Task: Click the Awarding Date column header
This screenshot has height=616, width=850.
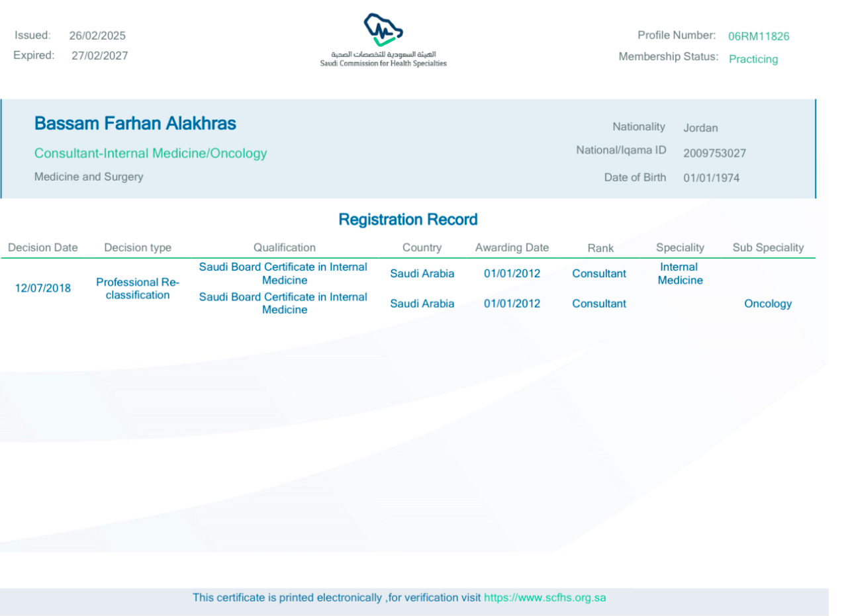Action: pyautogui.click(x=512, y=247)
